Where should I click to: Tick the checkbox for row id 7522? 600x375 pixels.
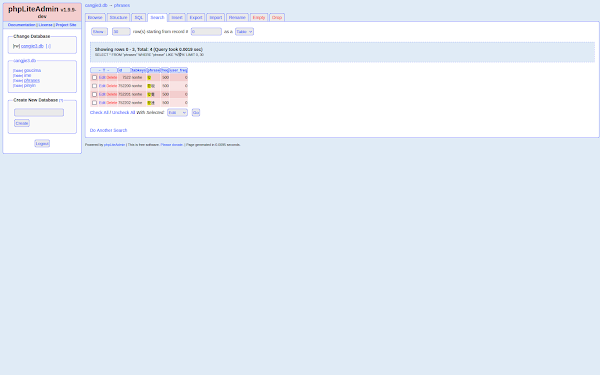coord(94,78)
